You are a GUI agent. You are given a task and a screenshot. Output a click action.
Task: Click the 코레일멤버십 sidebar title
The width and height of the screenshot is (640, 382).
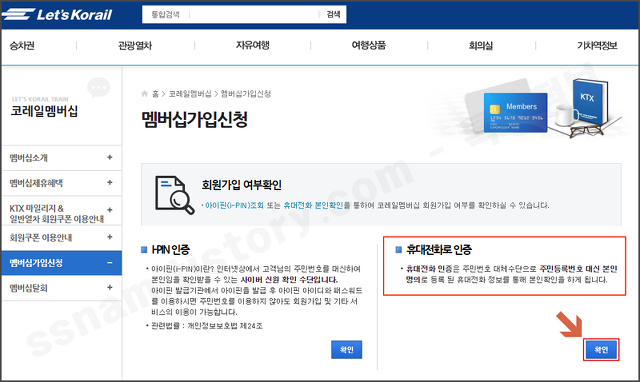point(44,111)
